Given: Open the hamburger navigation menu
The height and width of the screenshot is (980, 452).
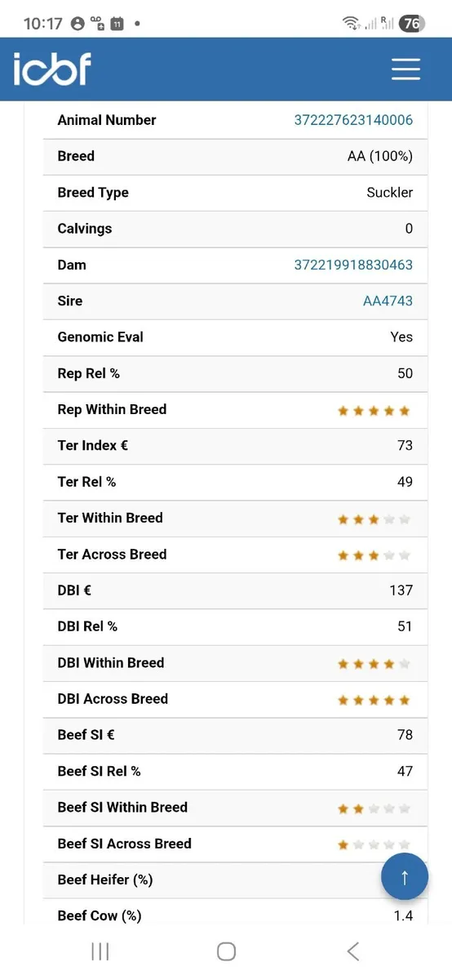Looking at the screenshot, I should point(405,69).
